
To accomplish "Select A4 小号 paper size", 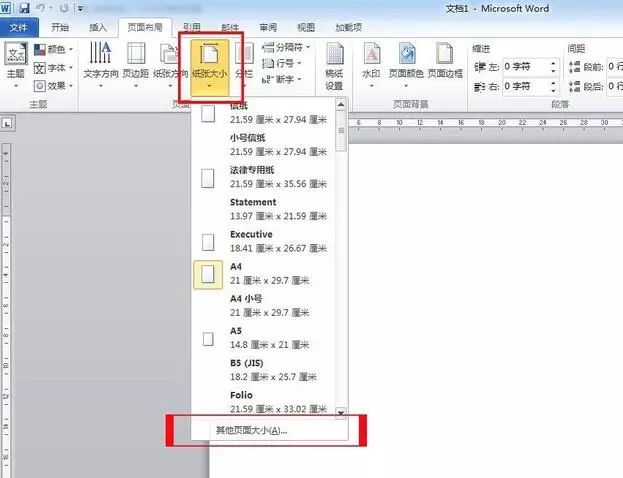I will (x=263, y=306).
